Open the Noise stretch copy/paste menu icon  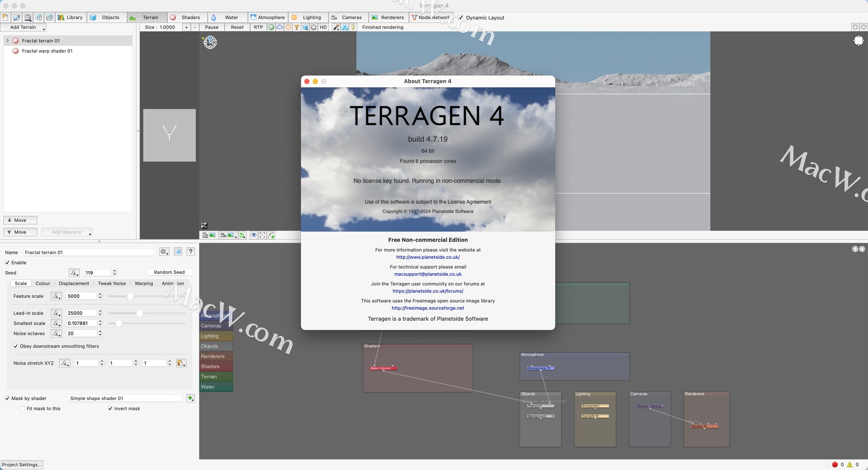pyautogui.click(x=181, y=363)
